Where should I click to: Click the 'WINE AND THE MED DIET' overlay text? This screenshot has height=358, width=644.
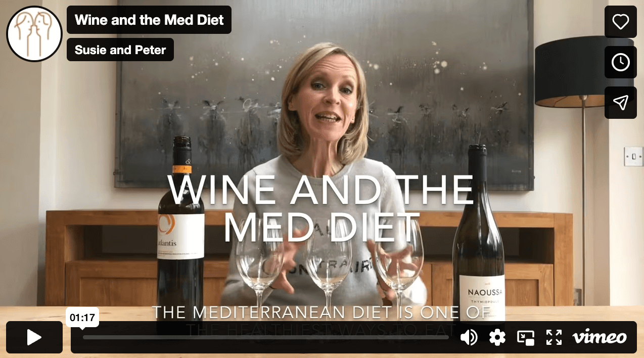coord(320,207)
